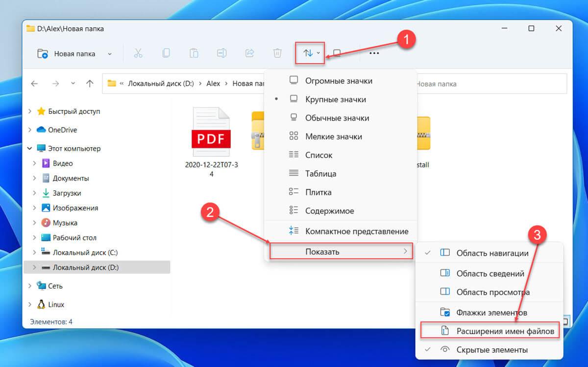This screenshot has height=367, width=588.
Task: Click the Rename icon in toolbar
Action: (x=221, y=53)
